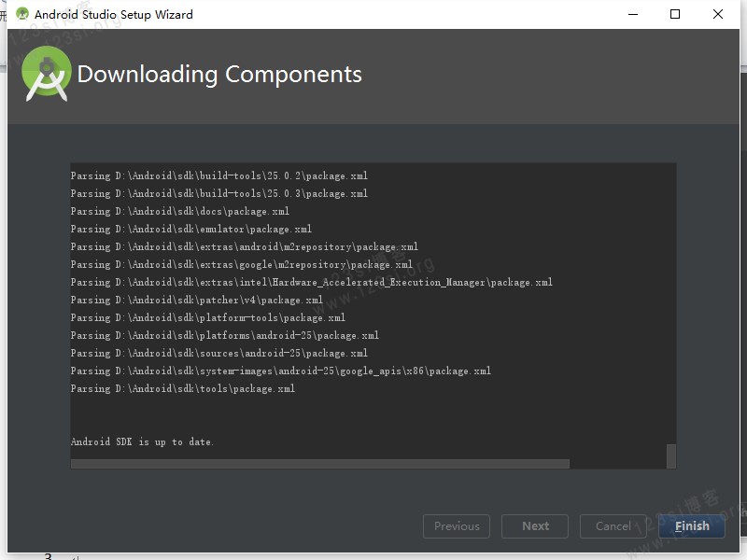747x560 pixels.
Task: Click the Finish button
Action: pos(692,526)
